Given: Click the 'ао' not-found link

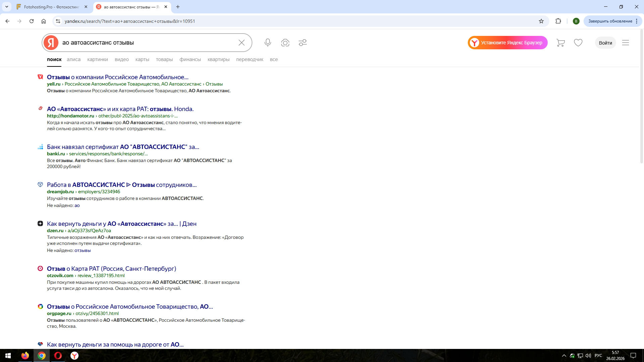Looking at the screenshot, I should click(77, 206).
